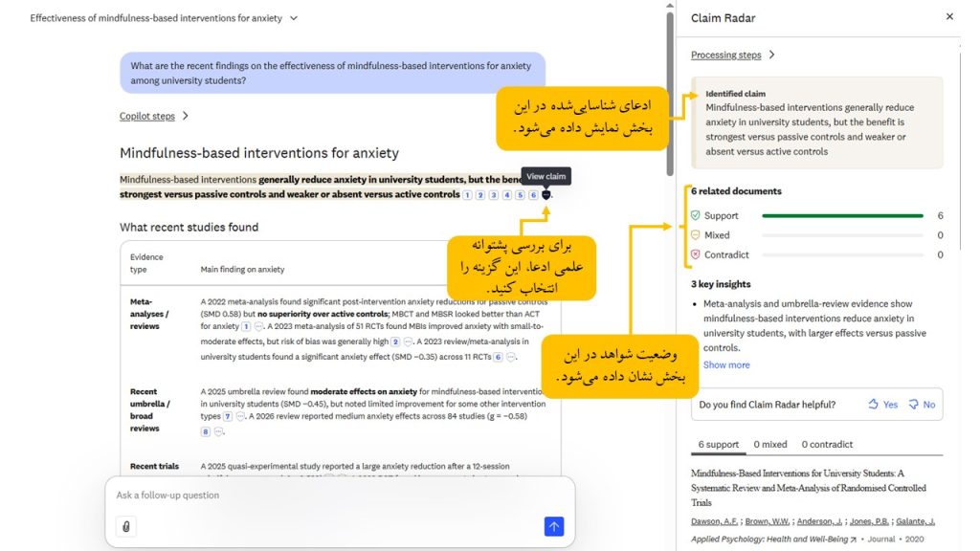Click claim bubble icon next to table citation 1
Image resolution: width=980 pixels, height=551 pixels.
258,326
